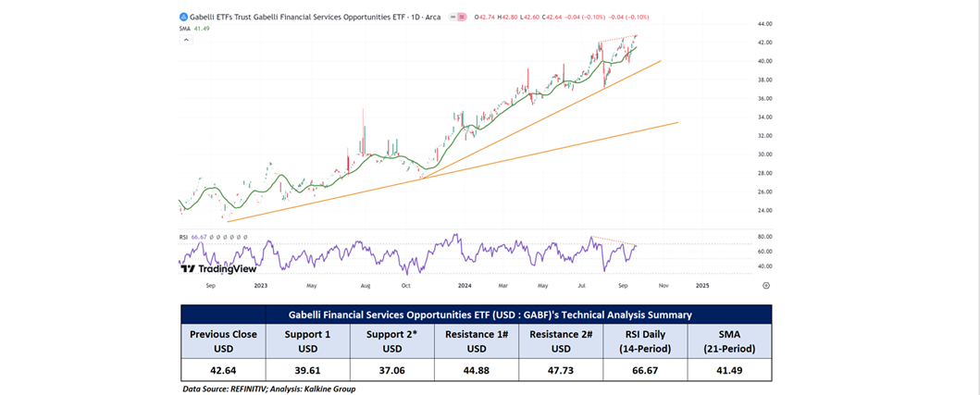Click the RSI Daily (14-Period) column header
The image size is (980, 395).
tap(645, 342)
